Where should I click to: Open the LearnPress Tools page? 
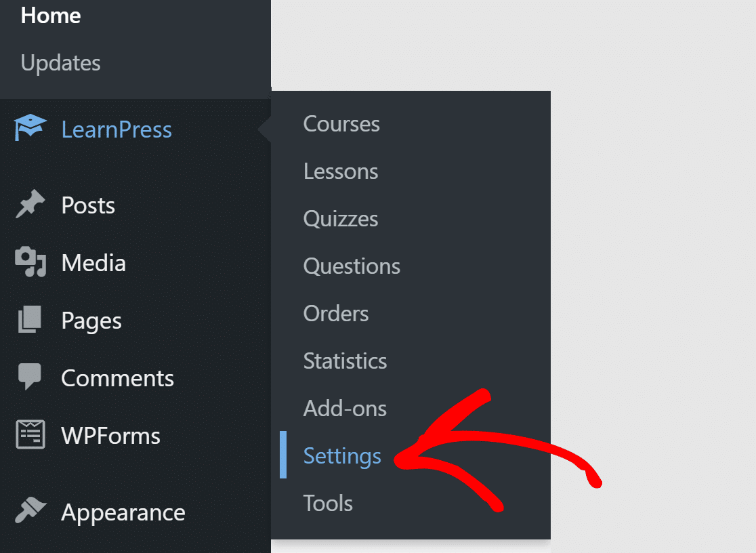tap(328, 503)
